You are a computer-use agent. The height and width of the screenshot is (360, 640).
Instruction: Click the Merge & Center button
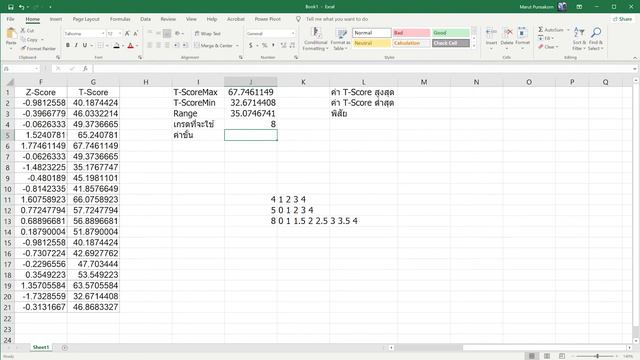(213, 46)
